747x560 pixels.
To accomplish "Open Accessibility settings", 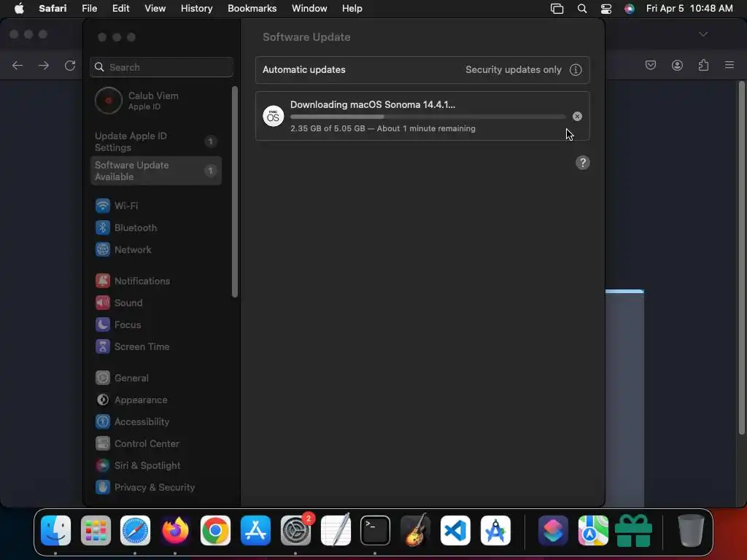I will [156, 422].
